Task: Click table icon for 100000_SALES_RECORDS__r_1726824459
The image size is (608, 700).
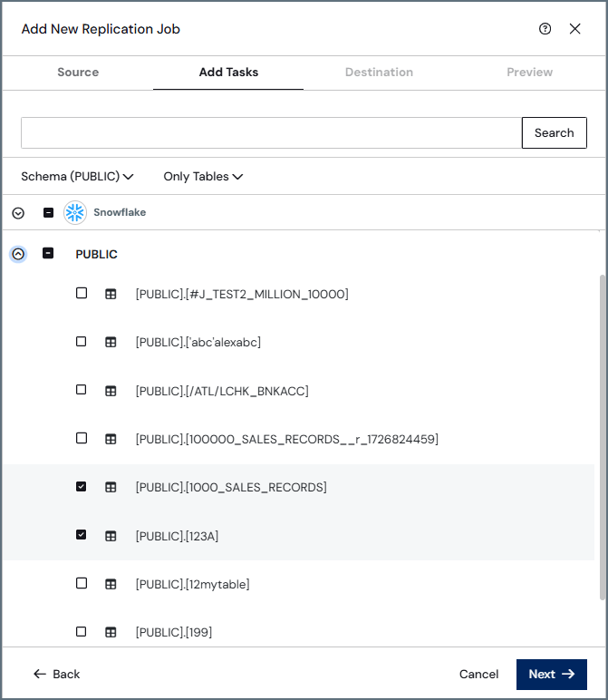Action: coord(111,439)
